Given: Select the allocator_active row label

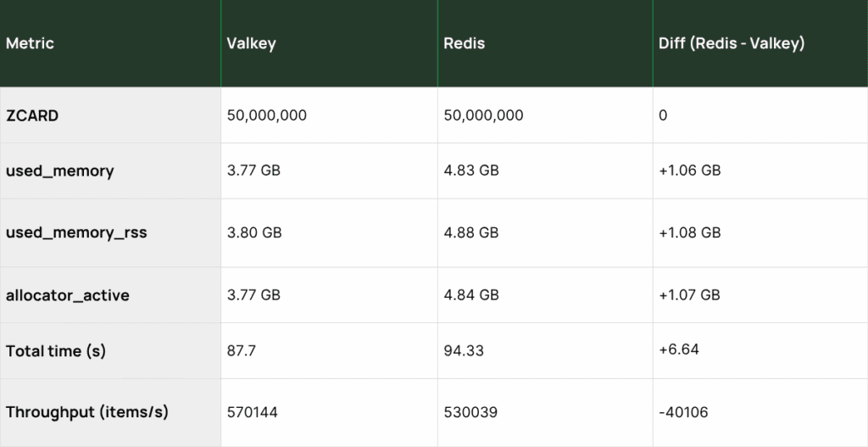Looking at the screenshot, I should point(68,295).
